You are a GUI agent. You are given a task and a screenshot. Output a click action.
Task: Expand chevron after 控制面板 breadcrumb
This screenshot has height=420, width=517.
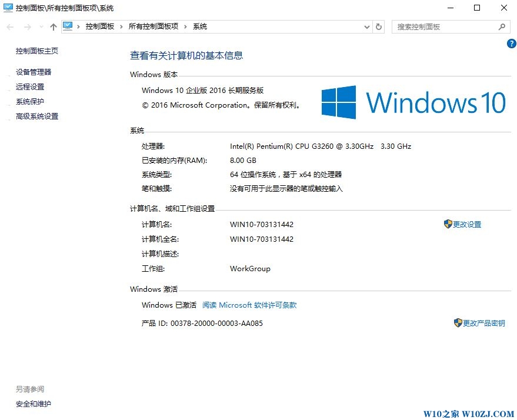pyautogui.click(x=121, y=26)
